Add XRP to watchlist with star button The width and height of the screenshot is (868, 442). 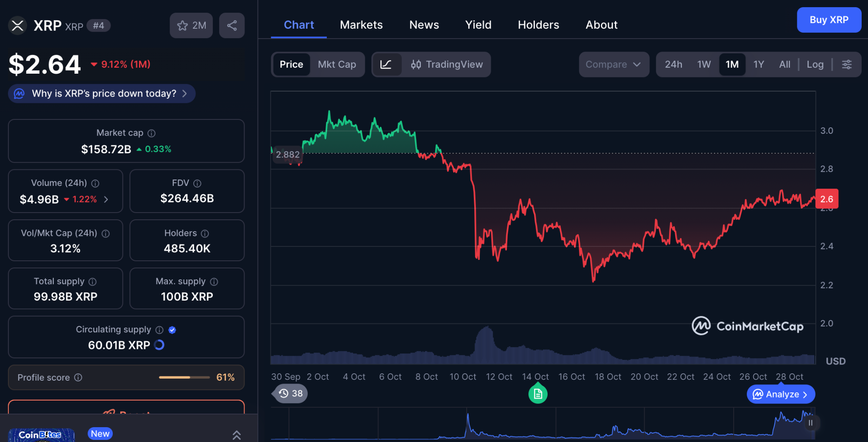tap(191, 25)
